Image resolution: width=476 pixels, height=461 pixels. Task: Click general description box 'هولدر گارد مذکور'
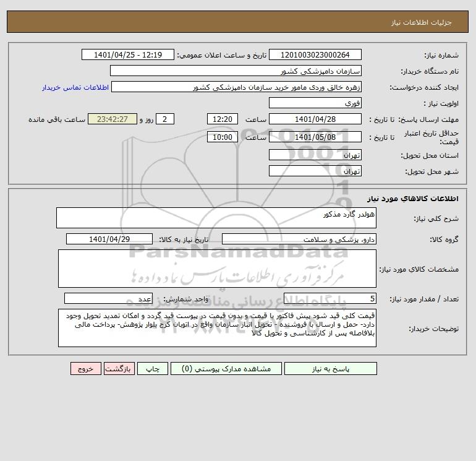point(216,218)
